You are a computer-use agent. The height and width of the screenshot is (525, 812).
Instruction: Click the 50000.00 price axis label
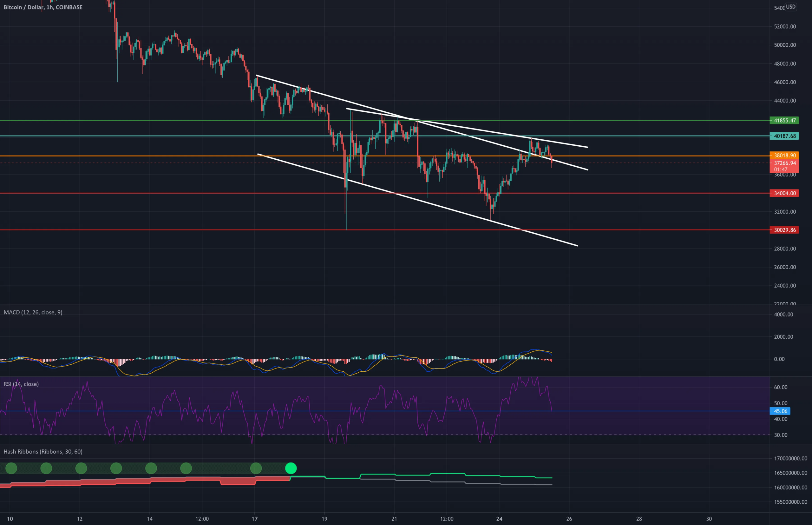click(785, 45)
